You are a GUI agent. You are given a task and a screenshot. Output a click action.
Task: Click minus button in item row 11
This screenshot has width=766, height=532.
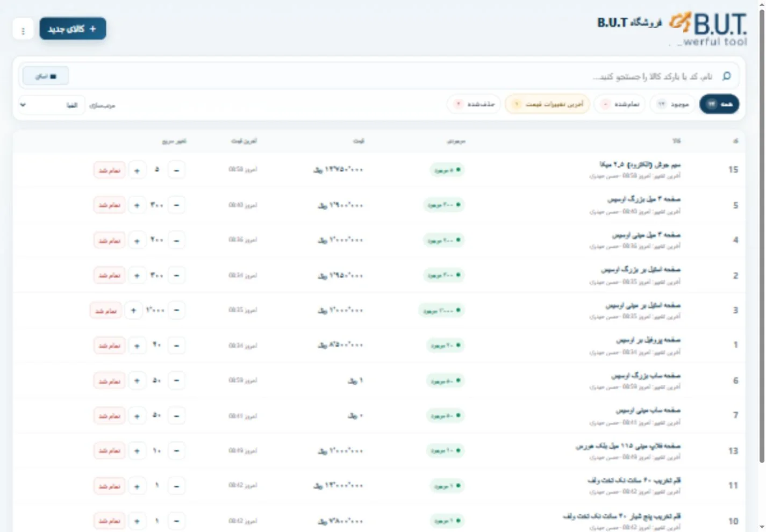coord(177,486)
